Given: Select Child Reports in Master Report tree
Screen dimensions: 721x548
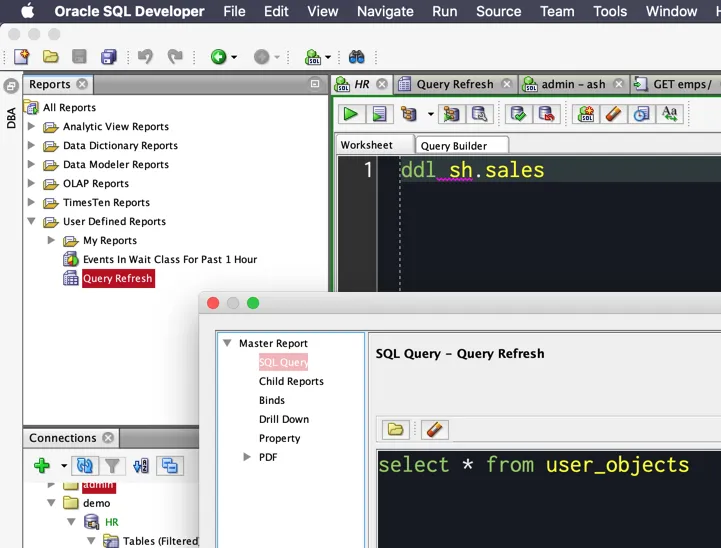Looking at the screenshot, I should 291,381.
